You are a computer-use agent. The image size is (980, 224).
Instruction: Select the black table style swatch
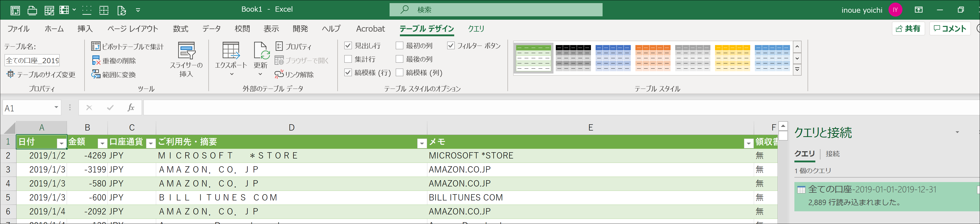[x=573, y=58]
